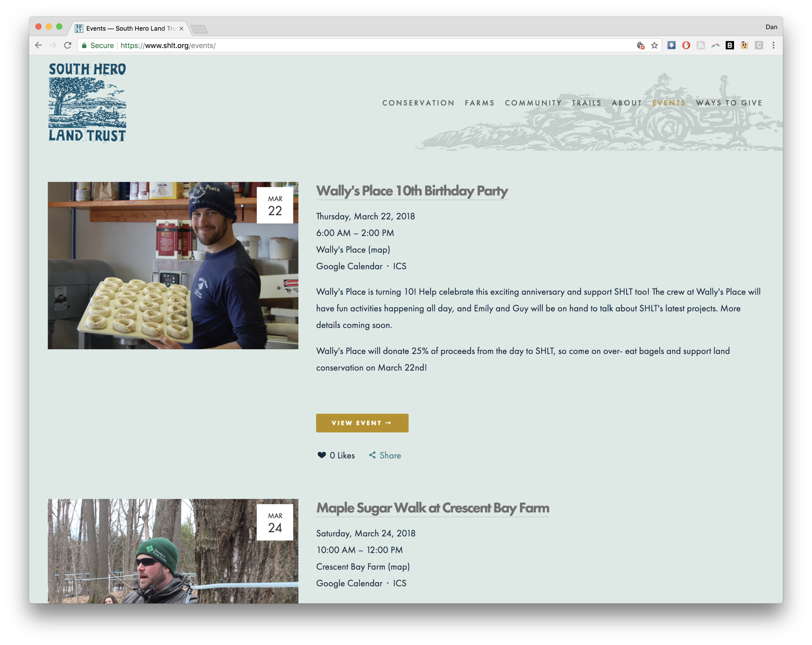This screenshot has height=645, width=812.
Task: Reload the page with refresh icon
Action: click(68, 45)
